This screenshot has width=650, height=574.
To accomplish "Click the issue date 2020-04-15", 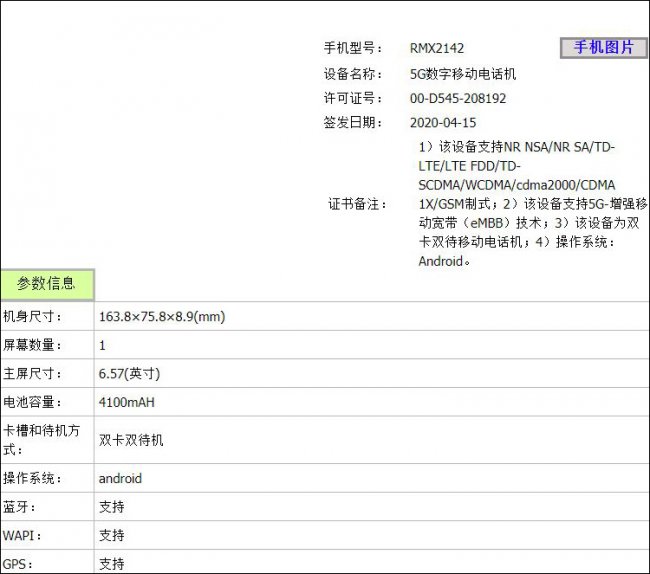I will coord(443,123).
